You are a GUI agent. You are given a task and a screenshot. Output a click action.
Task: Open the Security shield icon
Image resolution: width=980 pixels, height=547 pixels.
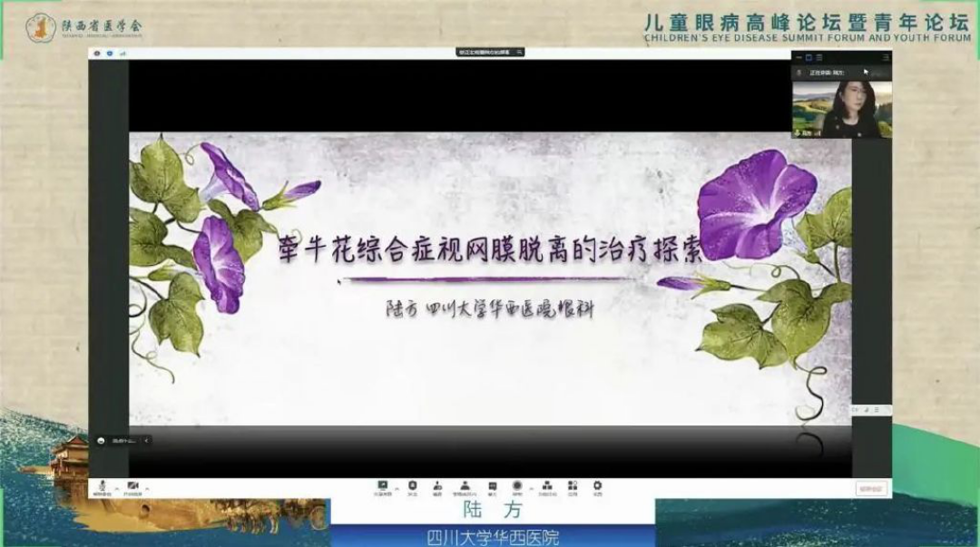pos(412,487)
